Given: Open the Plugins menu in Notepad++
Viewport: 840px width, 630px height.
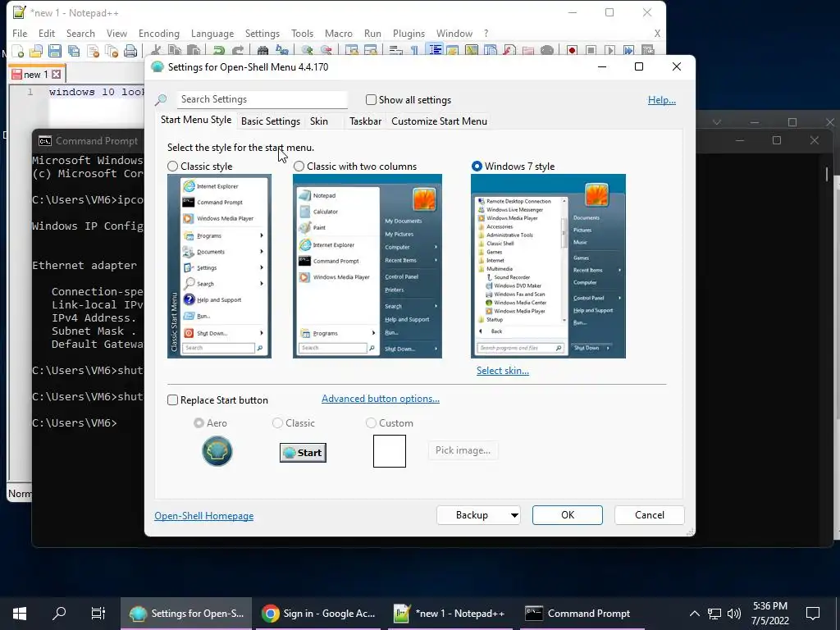Looking at the screenshot, I should (x=409, y=33).
